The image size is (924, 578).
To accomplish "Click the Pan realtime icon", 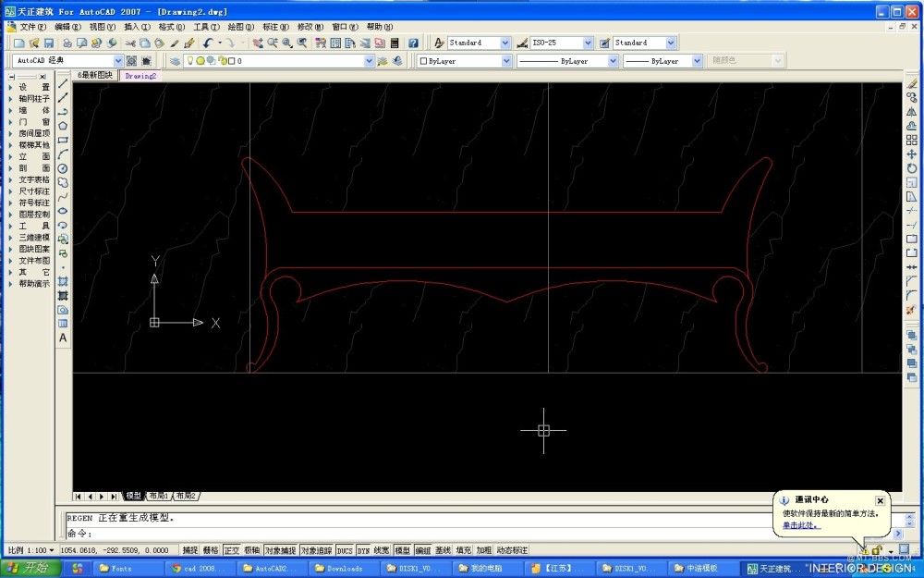I will point(258,43).
